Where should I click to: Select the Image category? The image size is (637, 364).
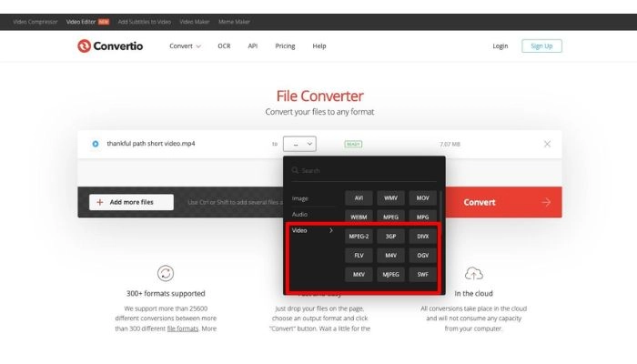(300, 197)
